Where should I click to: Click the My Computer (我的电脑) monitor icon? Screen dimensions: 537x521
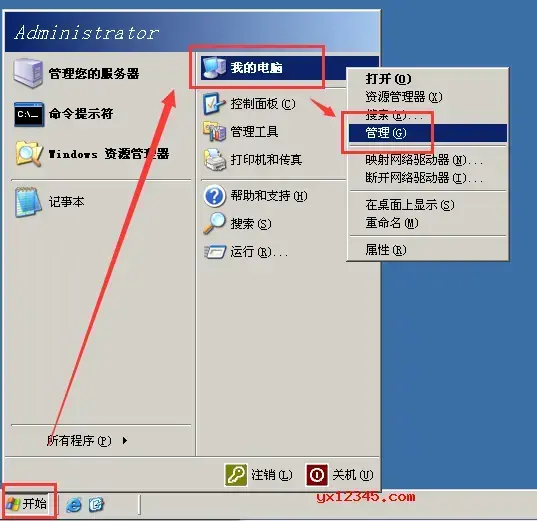point(214,67)
